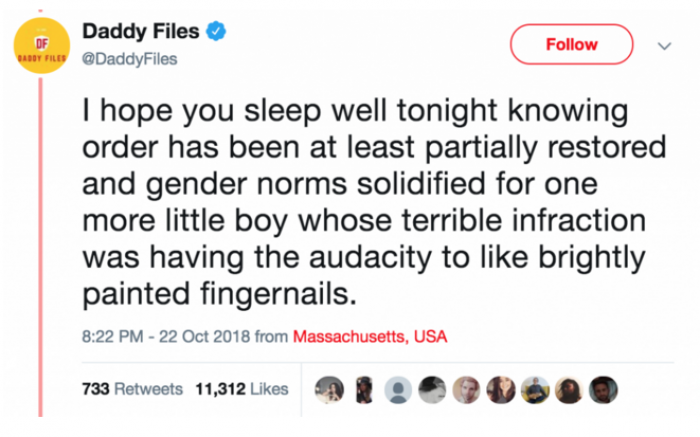Click the last liker avatar in the row
700x437 pixels.
point(603,388)
